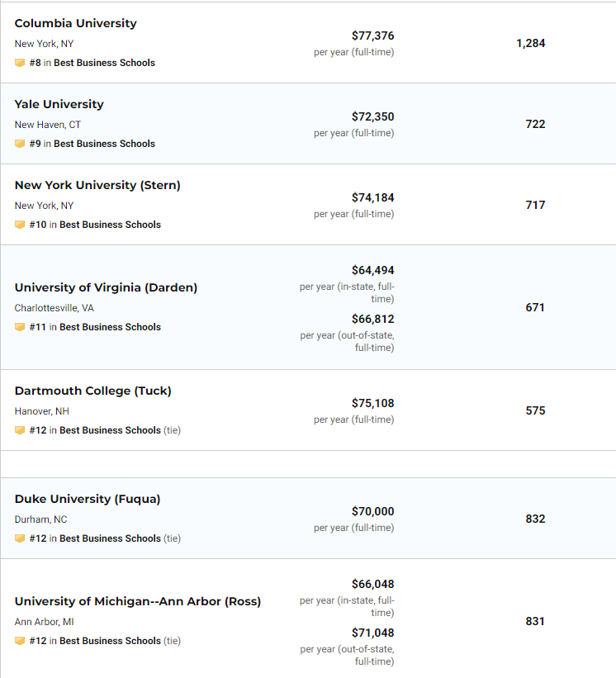
Task: Click the badge icon beside Dartmouth Tuck's #12 ranking
Action: pos(20,430)
